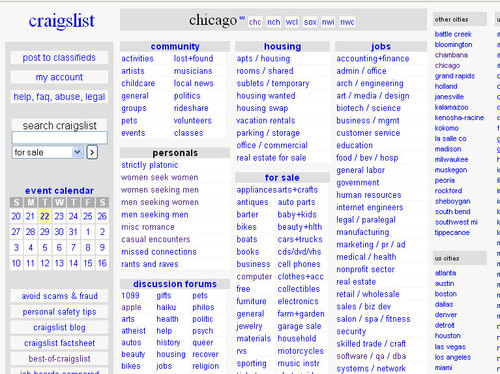Image resolution: width=500 pixels, height=374 pixels.
Task: Open 'skilled trade / craft' jobs
Action: 371,344
